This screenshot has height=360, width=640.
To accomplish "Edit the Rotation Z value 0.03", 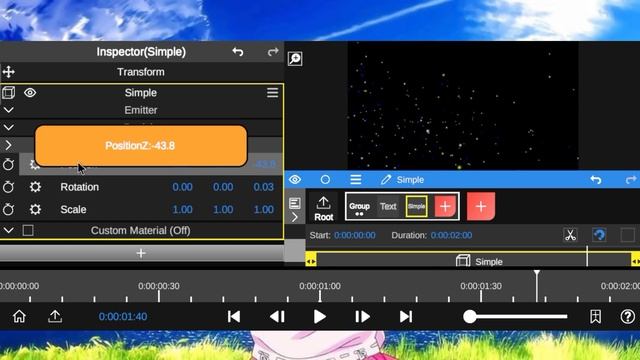I will (x=263, y=187).
